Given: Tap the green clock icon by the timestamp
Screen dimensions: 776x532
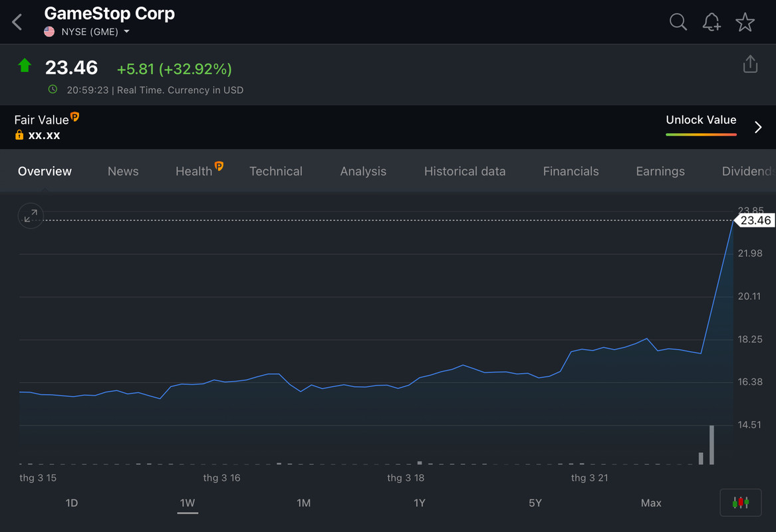Looking at the screenshot, I should point(53,90).
